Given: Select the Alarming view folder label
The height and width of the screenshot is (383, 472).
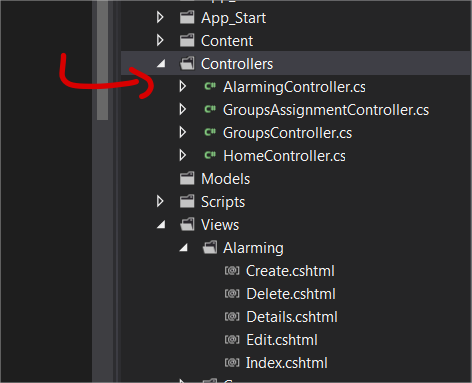Looking at the screenshot, I should point(253,248).
